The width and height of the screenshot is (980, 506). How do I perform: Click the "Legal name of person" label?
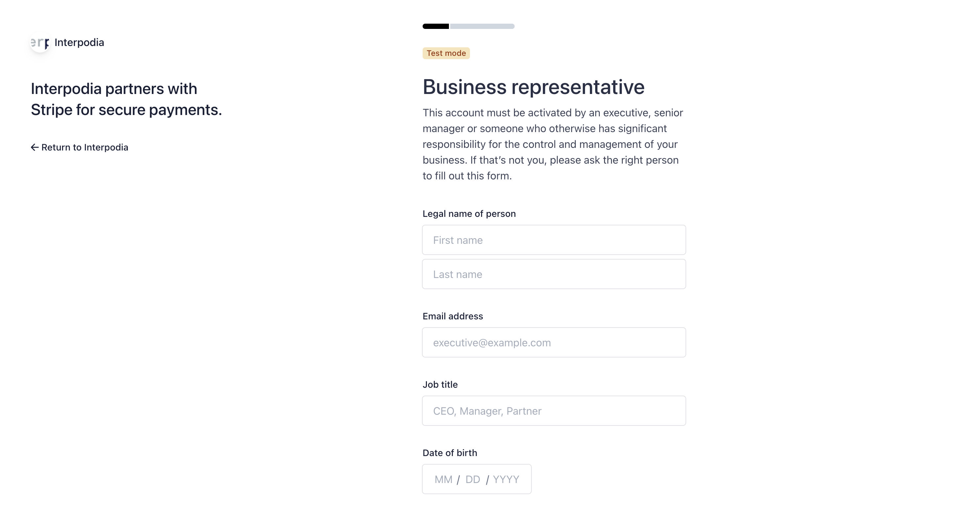(469, 214)
